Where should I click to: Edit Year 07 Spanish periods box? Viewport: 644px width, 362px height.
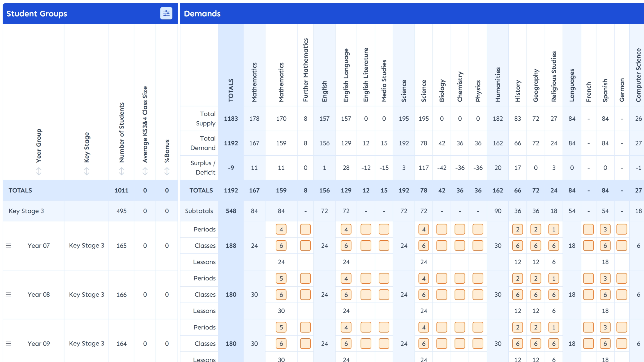[x=605, y=229]
